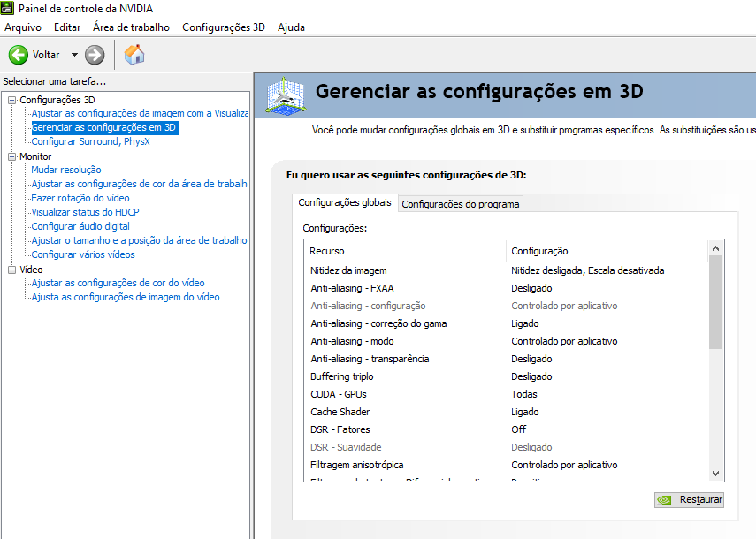756x539 pixels.
Task: Collapse the Configurações 3D tree node
Action: click(x=12, y=100)
